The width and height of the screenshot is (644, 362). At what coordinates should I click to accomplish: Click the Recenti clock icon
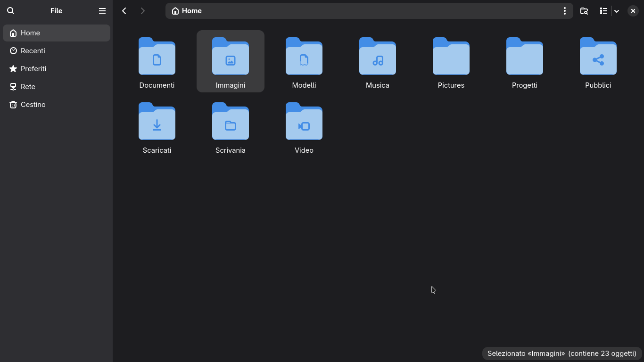click(13, 51)
